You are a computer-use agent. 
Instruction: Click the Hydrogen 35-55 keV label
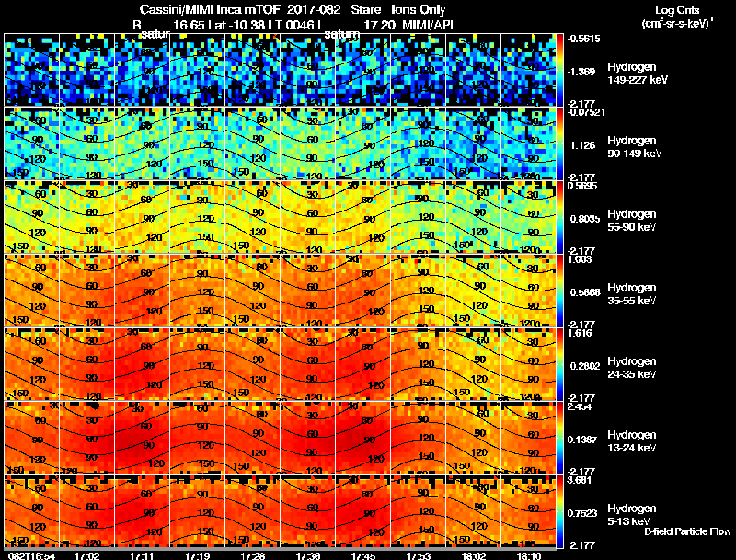point(632,293)
